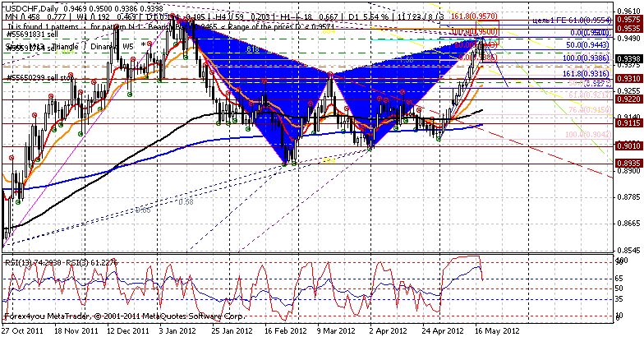Click the blue 50.0(0.9443) Fibonacci label
The height and width of the screenshot is (337, 644).
[x=586, y=45]
